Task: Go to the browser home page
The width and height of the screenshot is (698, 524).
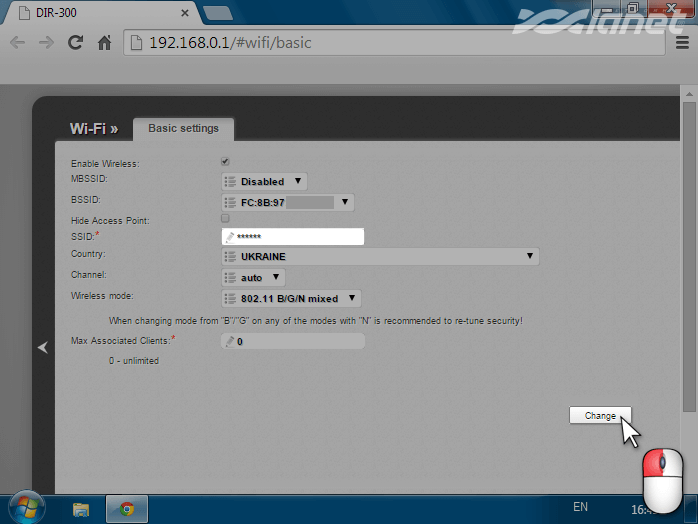Action: pos(104,43)
